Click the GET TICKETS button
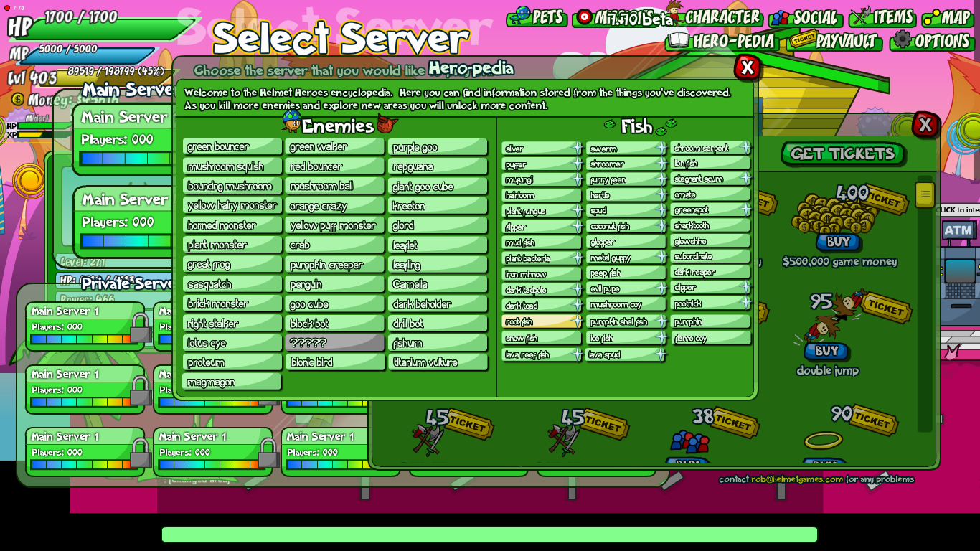The width and height of the screenshot is (980, 551). 842,154
